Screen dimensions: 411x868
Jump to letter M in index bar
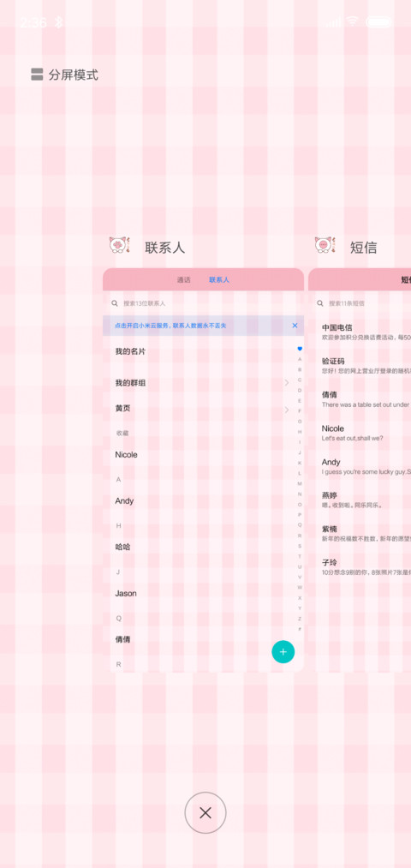(x=300, y=483)
